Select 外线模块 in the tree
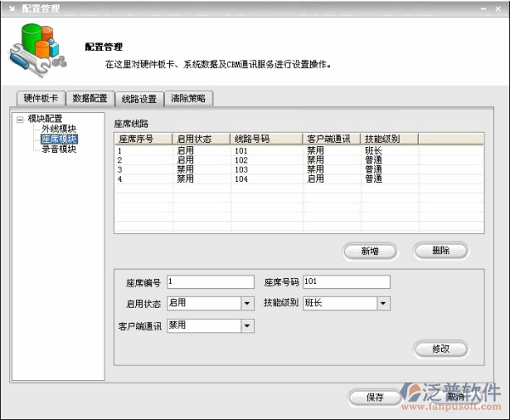 59,129
